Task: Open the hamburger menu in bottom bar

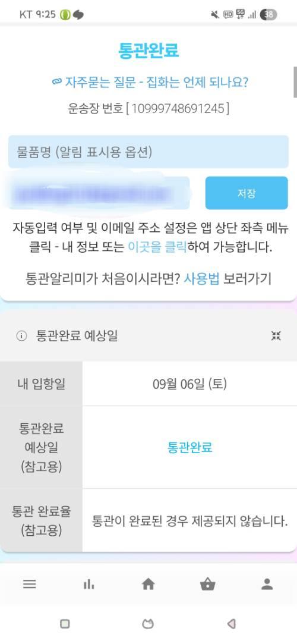Action: pyautogui.click(x=30, y=584)
